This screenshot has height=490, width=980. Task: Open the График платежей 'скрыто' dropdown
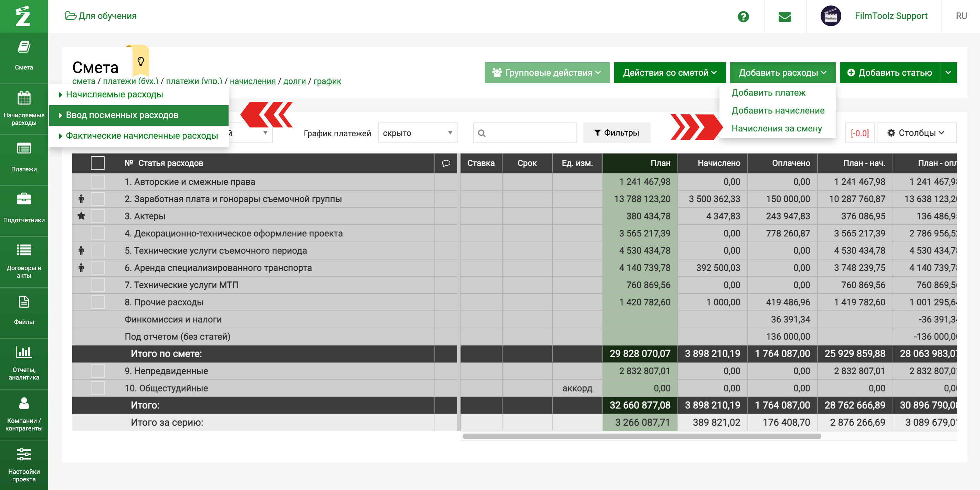click(417, 133)
